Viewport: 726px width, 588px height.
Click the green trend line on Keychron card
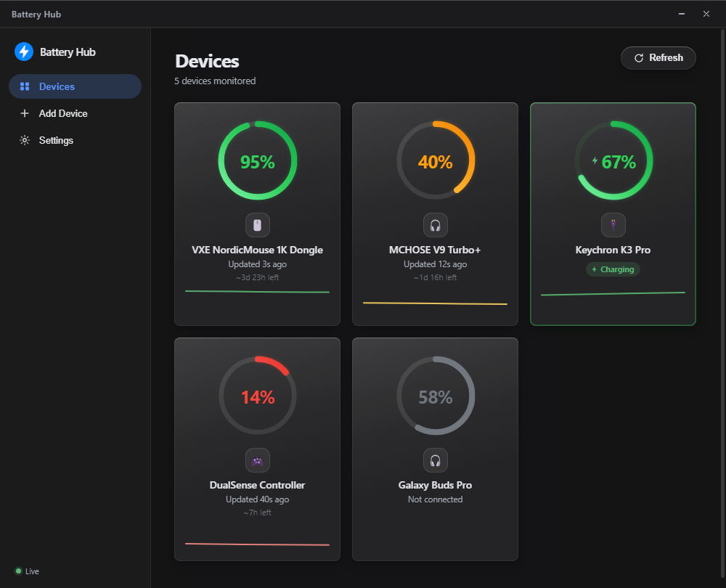coord(613,293)
